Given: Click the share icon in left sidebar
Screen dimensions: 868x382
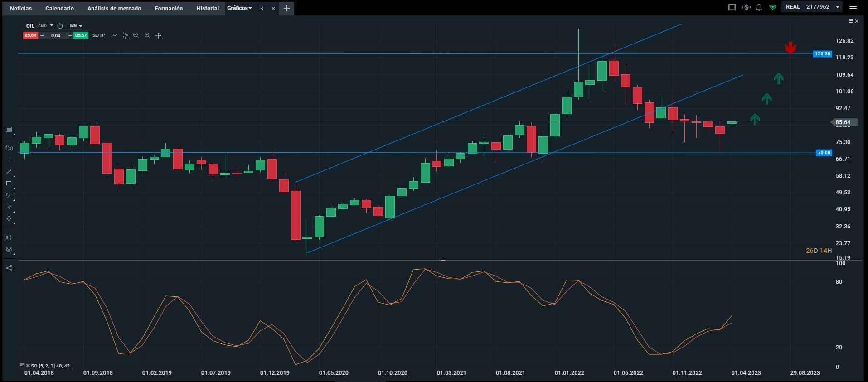Looking at the screenshot, I should (x=9, y=268).
